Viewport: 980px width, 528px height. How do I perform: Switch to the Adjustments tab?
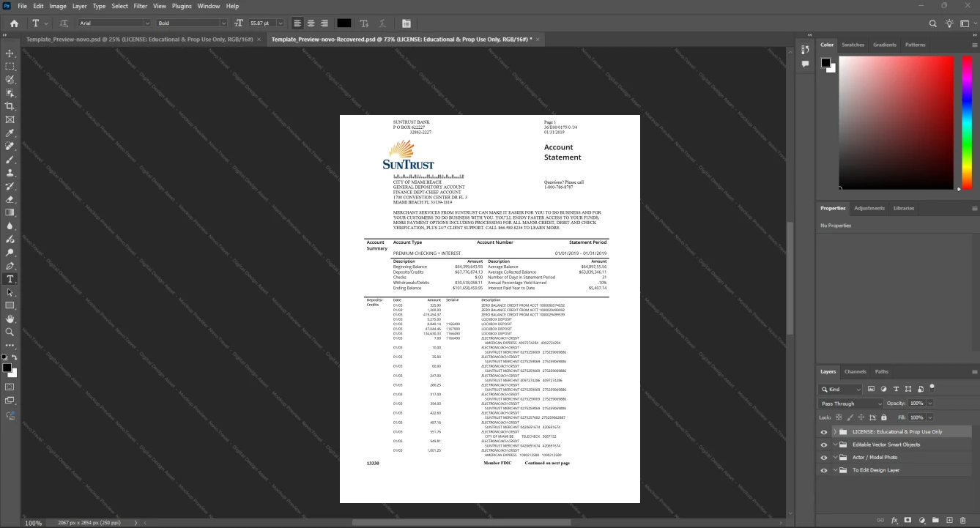click(x=869, y=208)
